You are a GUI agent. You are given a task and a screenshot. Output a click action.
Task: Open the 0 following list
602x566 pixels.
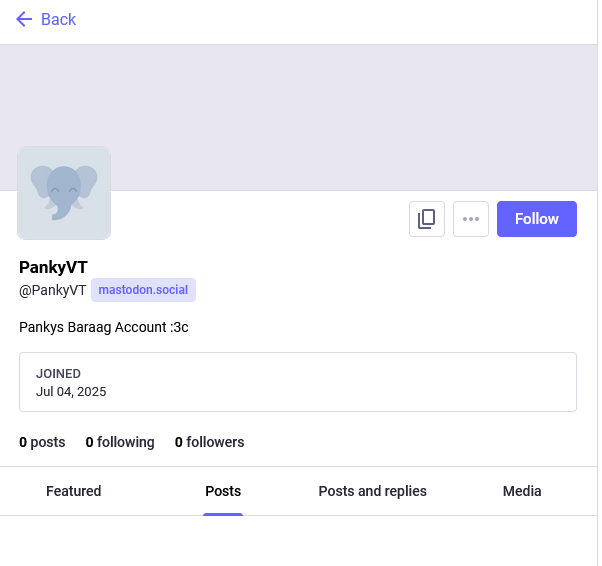point(120,442)
